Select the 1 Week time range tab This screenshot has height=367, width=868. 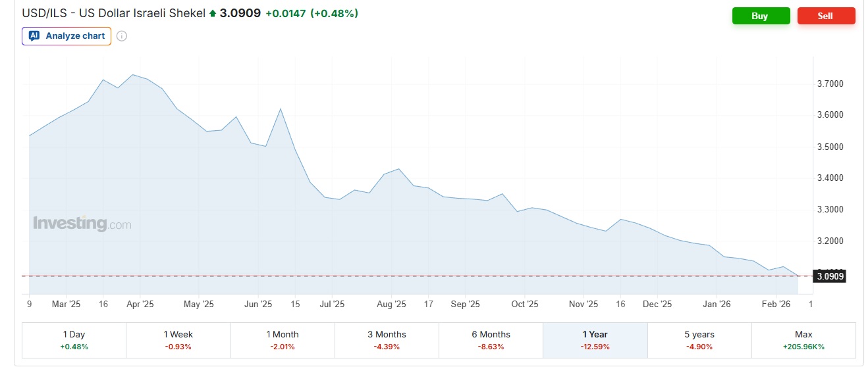pos(178,340)
